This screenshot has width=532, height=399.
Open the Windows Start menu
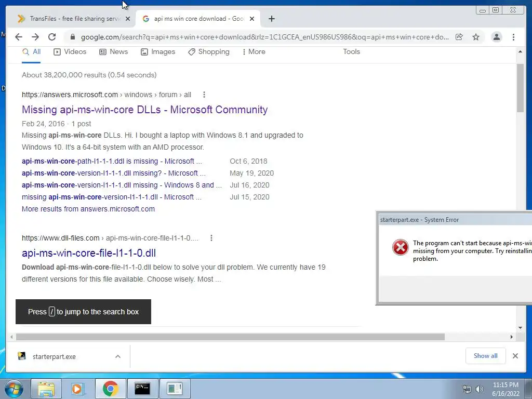click(x=14, y=389)
